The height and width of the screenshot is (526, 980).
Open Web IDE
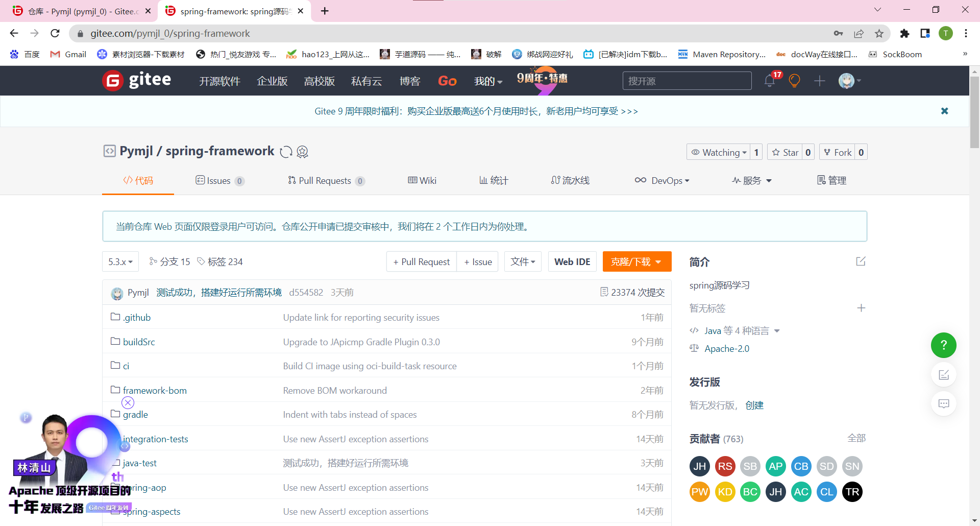pyautogui.click(x=572, y=261)
